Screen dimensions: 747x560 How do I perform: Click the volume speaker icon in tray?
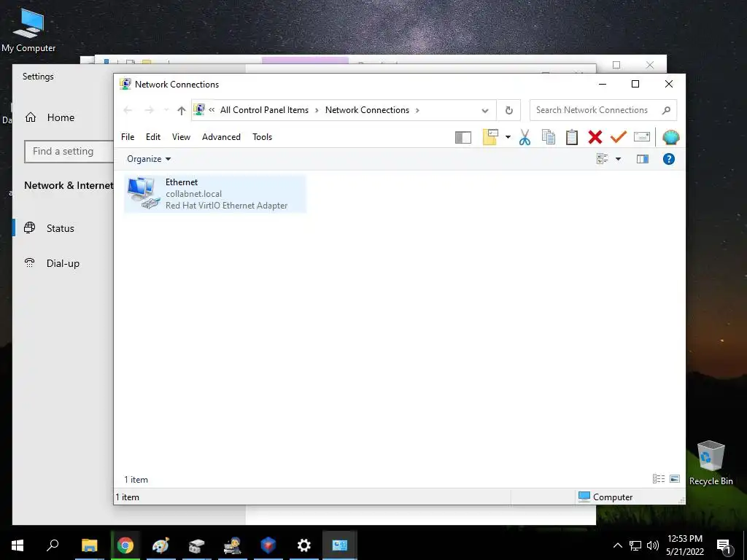tap(653, 545)
